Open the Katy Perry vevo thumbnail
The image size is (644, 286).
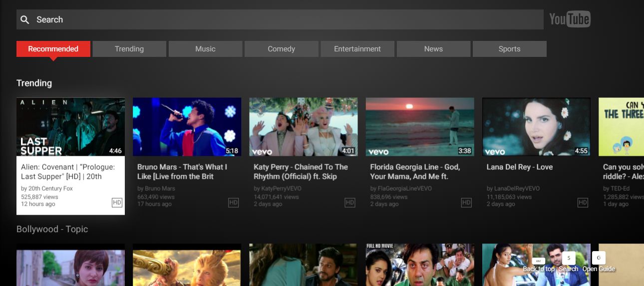(x=304, y=127)
